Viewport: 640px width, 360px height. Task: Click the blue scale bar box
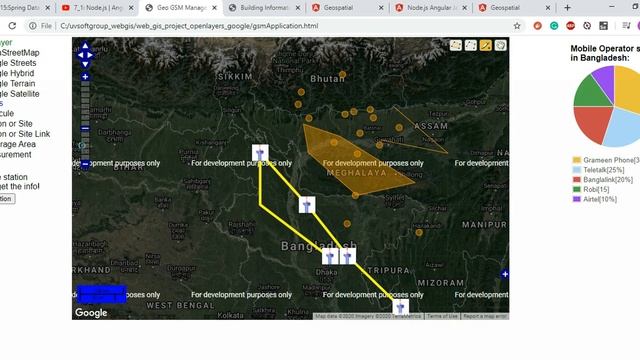101,294
